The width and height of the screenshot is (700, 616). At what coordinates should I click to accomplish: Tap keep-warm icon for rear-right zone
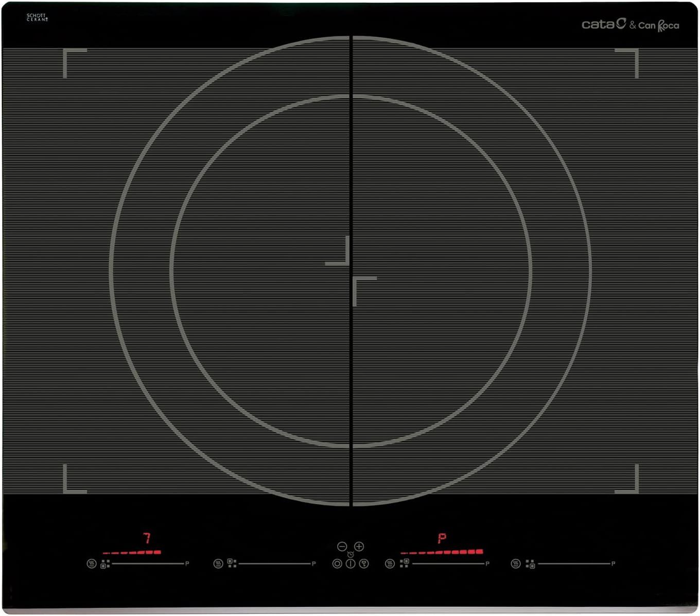[390, 564]
